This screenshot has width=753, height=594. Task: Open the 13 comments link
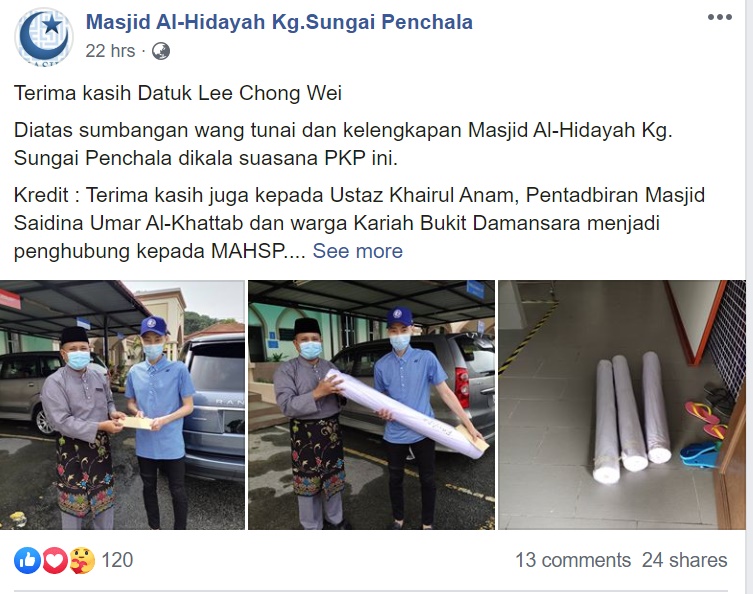(573, 560)
